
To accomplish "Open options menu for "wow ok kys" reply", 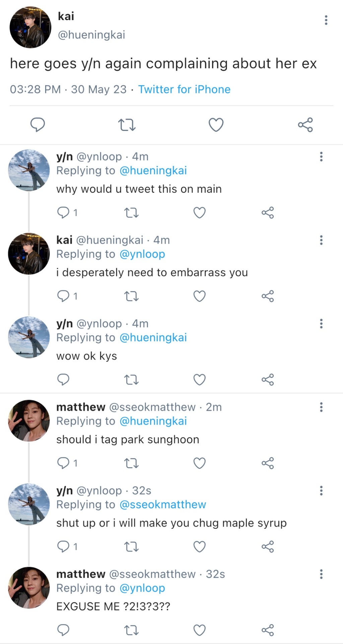I will 321,324.
